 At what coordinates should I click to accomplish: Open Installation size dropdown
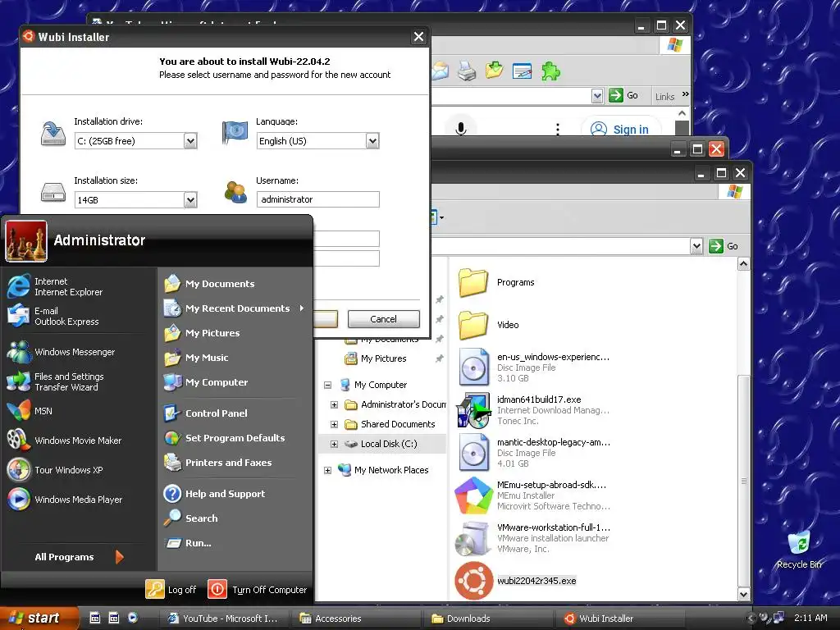[x=190, y=200]
